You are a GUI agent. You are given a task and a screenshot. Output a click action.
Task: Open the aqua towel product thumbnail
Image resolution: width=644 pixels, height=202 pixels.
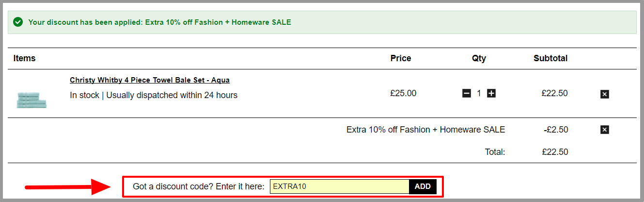click(31, 100)
